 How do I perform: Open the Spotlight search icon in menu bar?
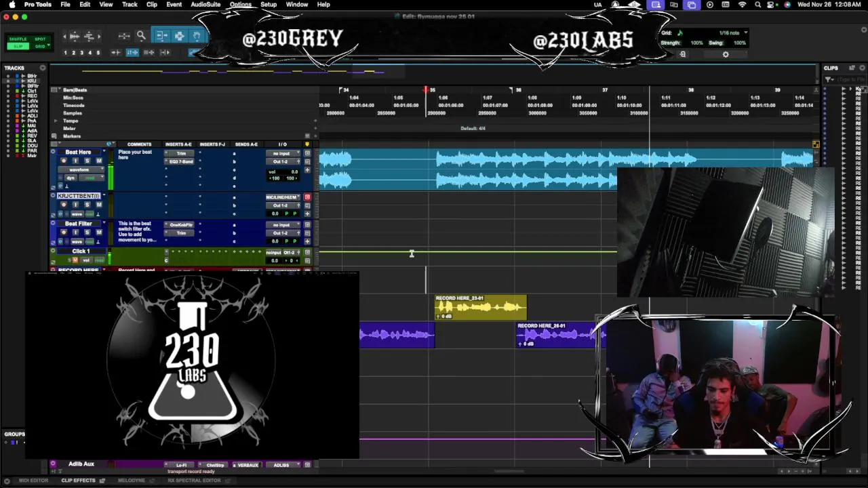click(757, 5)
